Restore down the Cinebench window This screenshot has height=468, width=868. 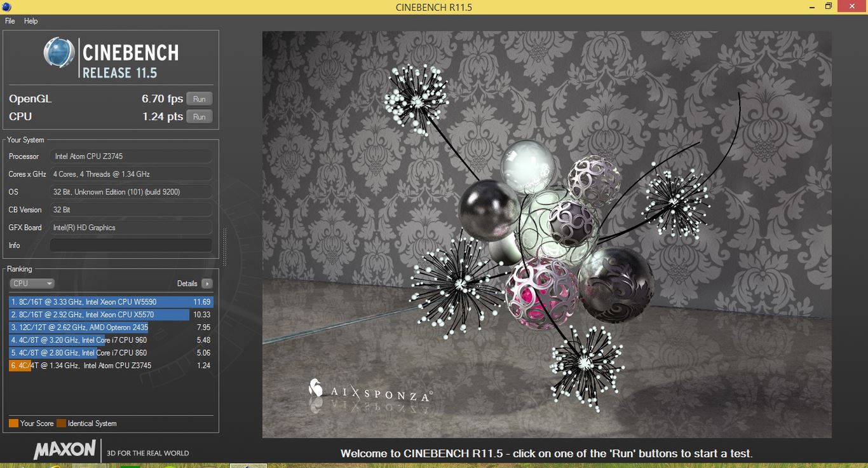click(x=828, y=6)
